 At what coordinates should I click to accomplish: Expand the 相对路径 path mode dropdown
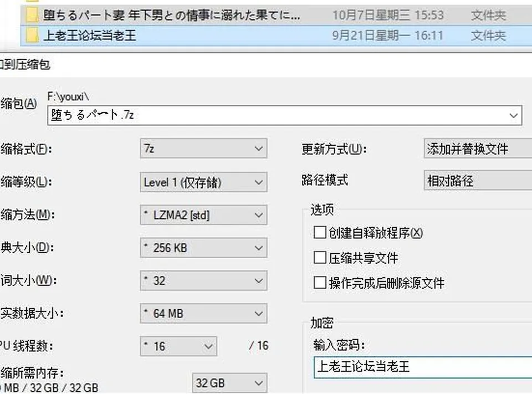478,181
